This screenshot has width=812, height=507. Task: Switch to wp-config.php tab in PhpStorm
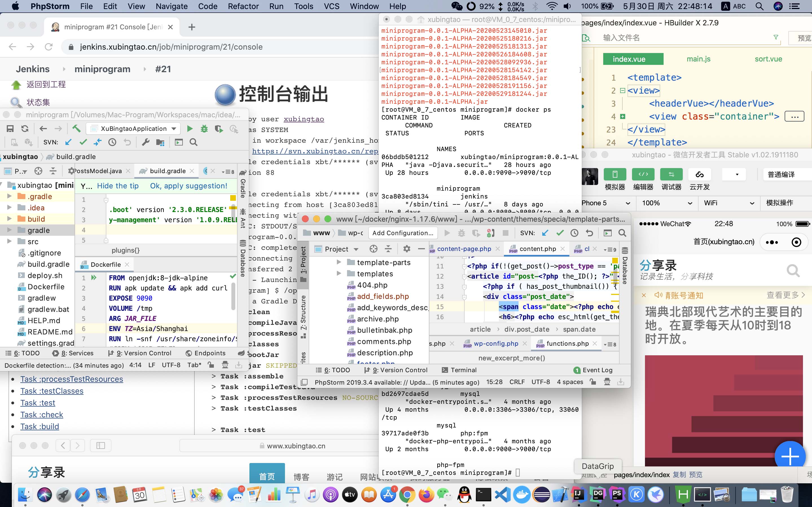click(x=496, y=343)
